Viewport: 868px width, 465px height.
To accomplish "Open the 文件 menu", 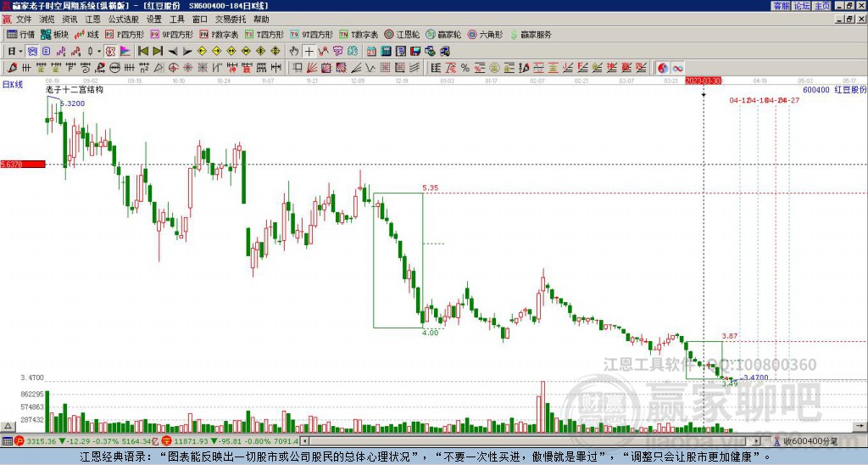I will click(x=24, y=20).
